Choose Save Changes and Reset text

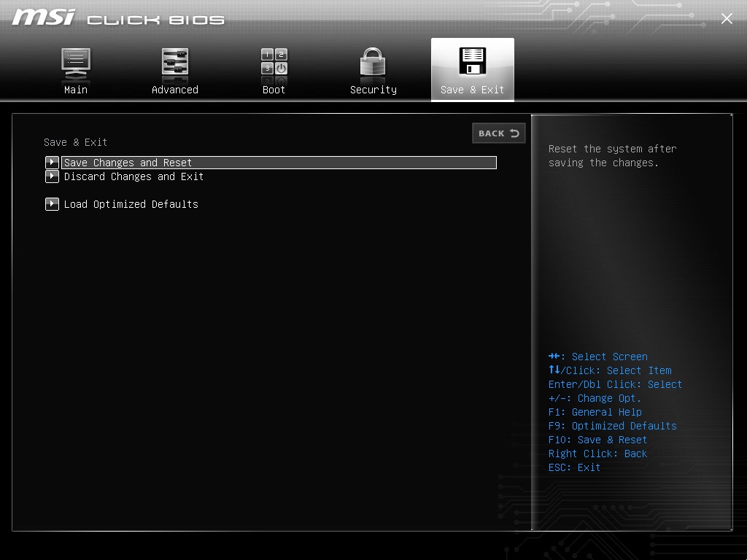point(128,163)
